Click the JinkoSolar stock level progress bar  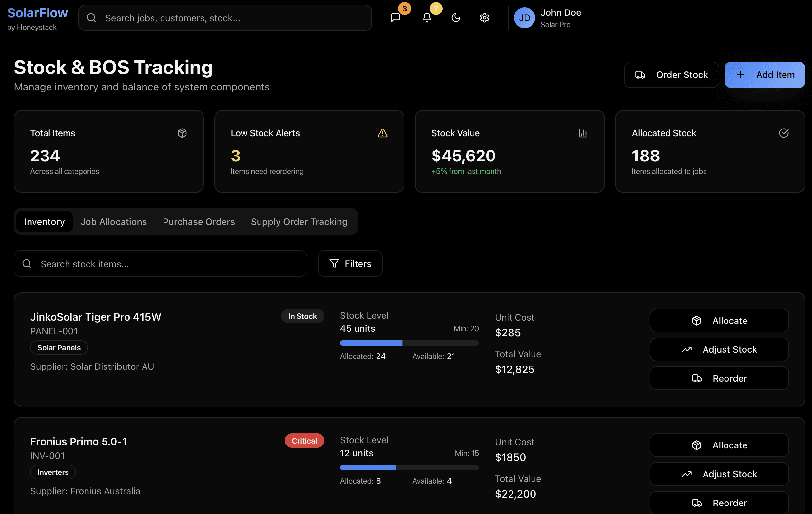(x=409, y=343)
